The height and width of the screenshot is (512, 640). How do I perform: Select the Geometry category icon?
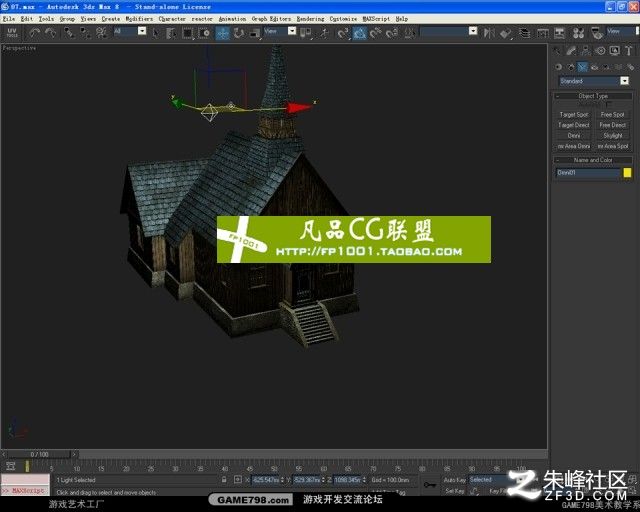(558, 67)
